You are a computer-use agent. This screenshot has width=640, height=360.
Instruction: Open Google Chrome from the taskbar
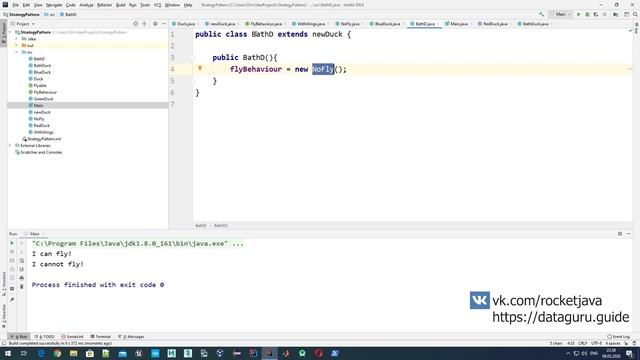click(x=57, y=353)
